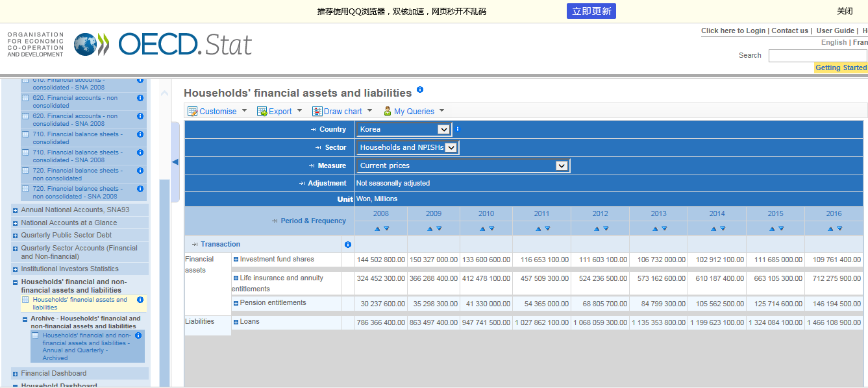This screenshot has height=388, width=868.
Task: Click the 2012 year column header
Action: [600, 213]
